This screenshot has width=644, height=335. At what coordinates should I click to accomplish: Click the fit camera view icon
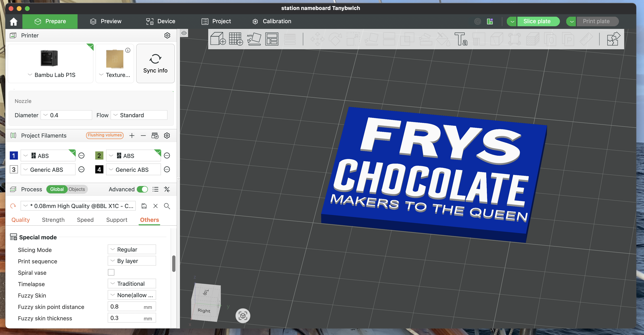point(243,316)
